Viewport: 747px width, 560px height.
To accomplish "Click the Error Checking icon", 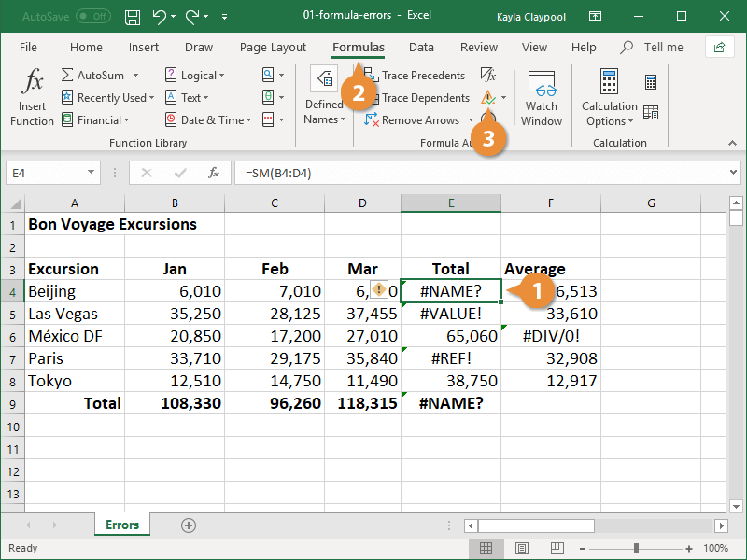I will pos(488,98).
